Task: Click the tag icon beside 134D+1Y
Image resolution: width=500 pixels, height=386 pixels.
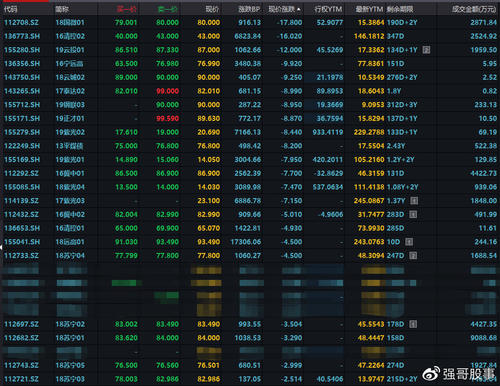Action: [x=426, y=50]
